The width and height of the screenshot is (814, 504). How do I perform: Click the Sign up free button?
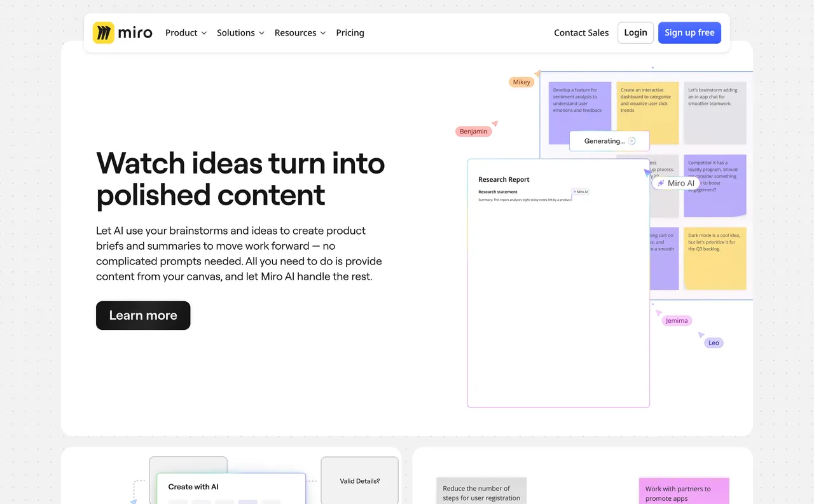pos(689,32)
